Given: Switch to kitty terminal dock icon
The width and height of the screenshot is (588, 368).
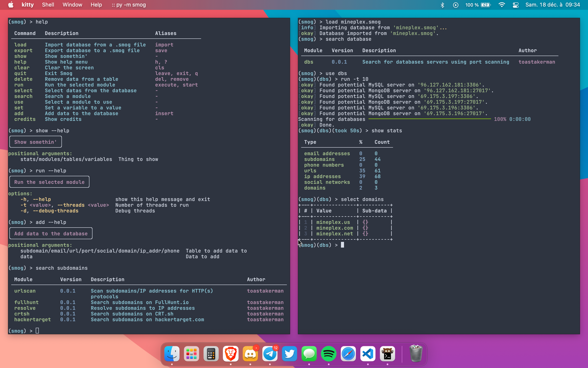Looking at the screenshot, I should pos(387,354).
